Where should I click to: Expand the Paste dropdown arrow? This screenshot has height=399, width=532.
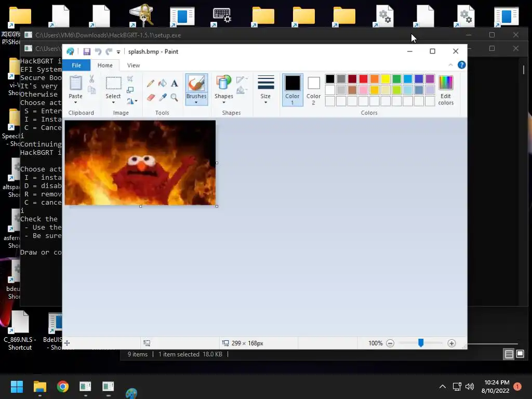pos(76,102)
